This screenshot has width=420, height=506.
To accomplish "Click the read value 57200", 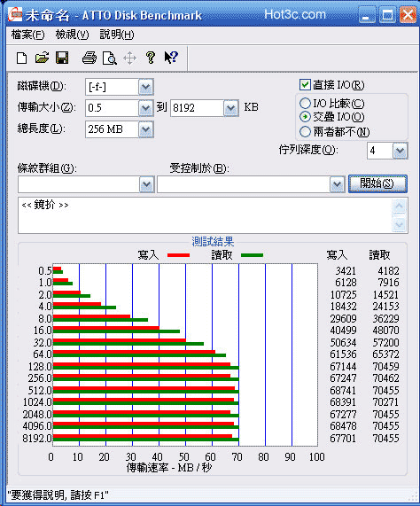I will (x=385, y=342).
